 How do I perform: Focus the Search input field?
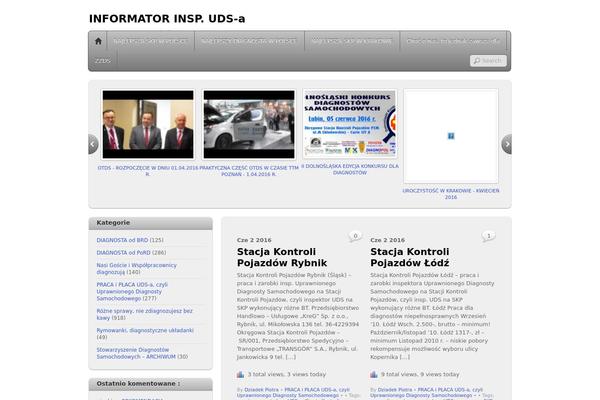[488, 61]
